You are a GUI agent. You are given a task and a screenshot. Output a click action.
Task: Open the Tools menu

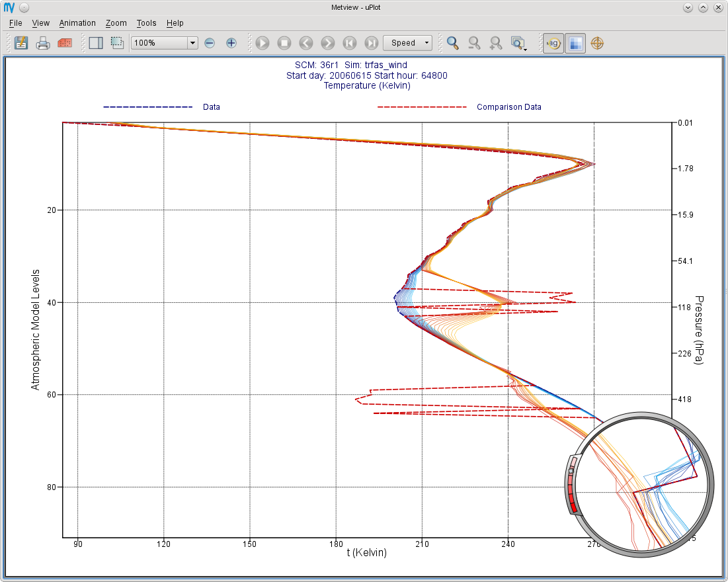point(146,22)
